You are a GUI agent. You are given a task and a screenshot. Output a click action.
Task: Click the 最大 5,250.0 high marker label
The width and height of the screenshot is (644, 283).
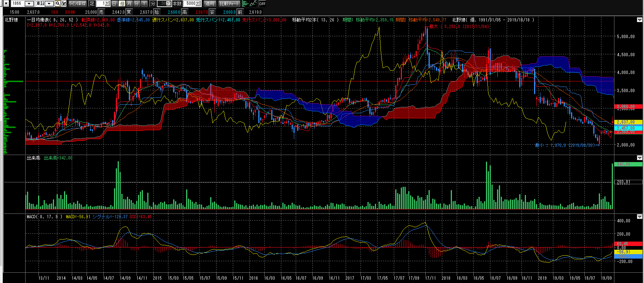click(x=459, y=27)
